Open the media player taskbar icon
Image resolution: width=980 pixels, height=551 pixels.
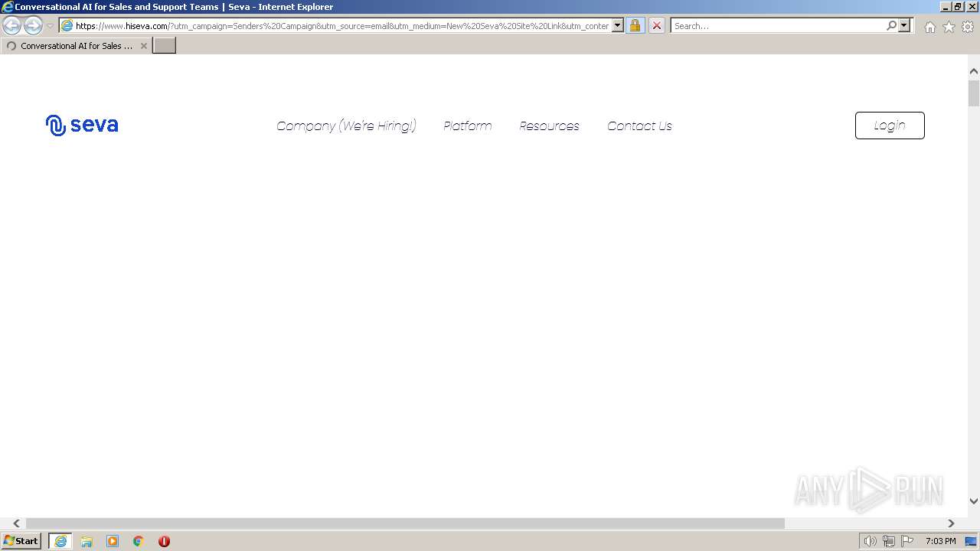[x=113, y=541]
